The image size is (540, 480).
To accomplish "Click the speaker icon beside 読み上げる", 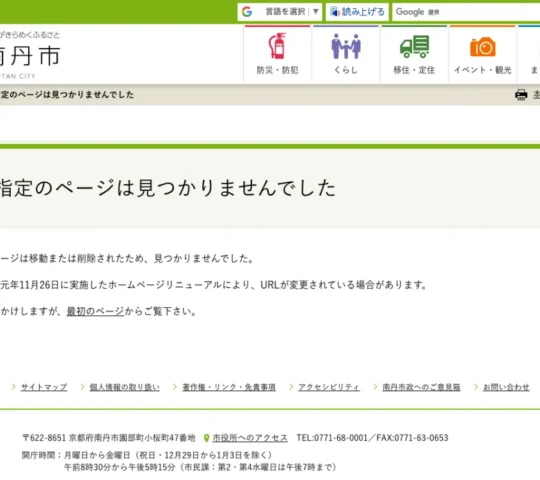I will pyautogui.click(x=335, y=12).
